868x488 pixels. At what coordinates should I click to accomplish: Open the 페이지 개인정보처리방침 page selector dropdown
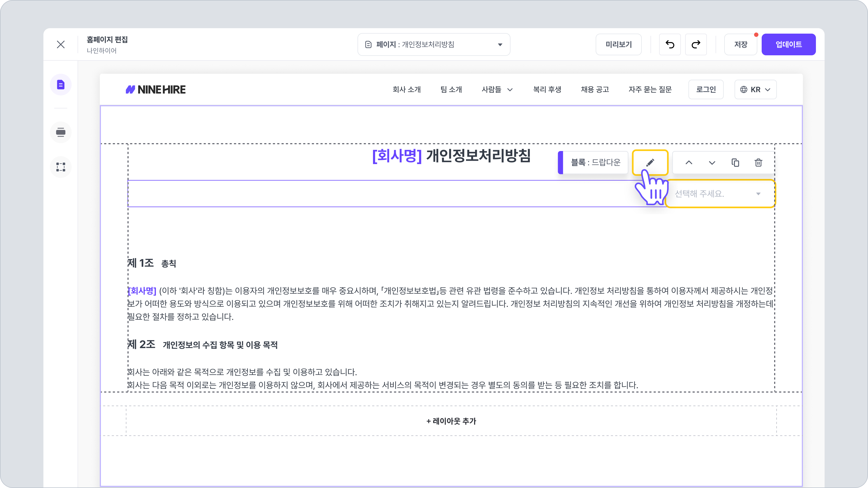coord(434,44)
